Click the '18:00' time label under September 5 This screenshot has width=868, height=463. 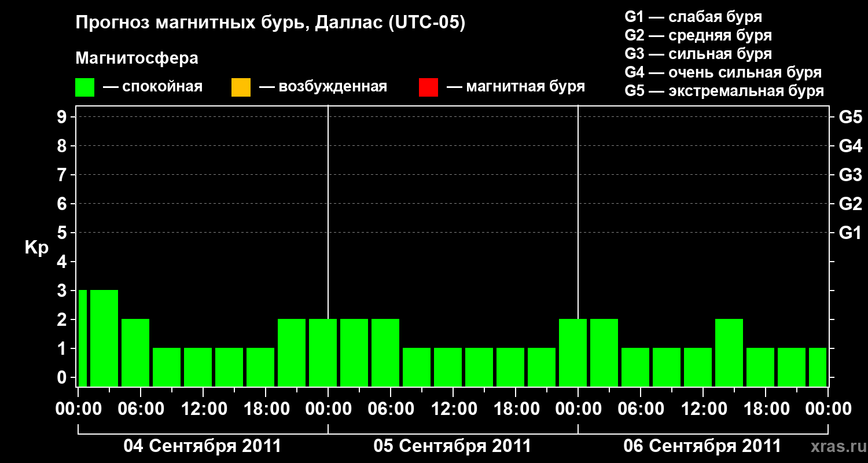[x=517, y=409]
